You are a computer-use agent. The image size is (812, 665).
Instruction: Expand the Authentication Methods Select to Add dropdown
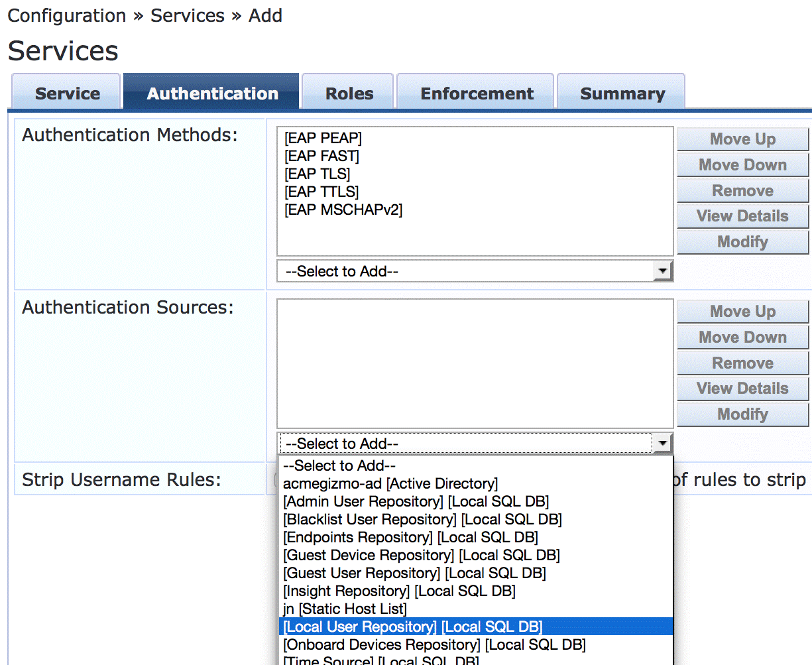[x=662, y=271]
